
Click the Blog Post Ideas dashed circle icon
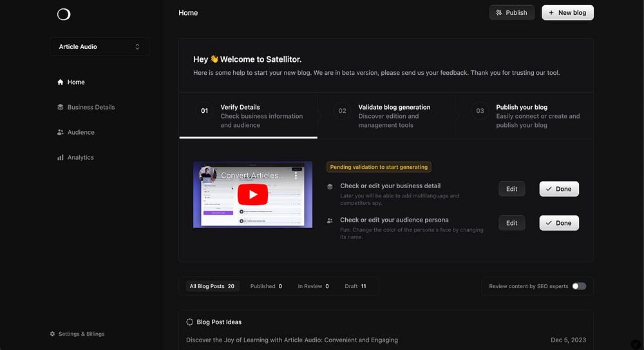[190, 322]
